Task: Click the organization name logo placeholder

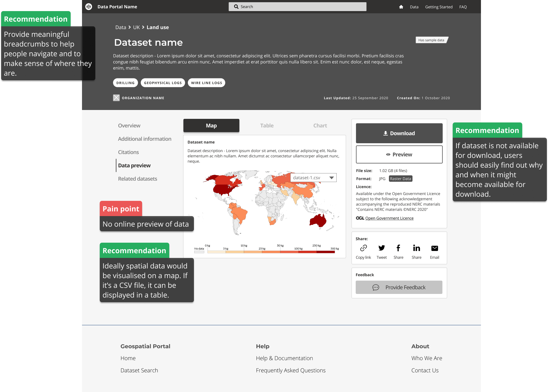Action: pos(116,98)
